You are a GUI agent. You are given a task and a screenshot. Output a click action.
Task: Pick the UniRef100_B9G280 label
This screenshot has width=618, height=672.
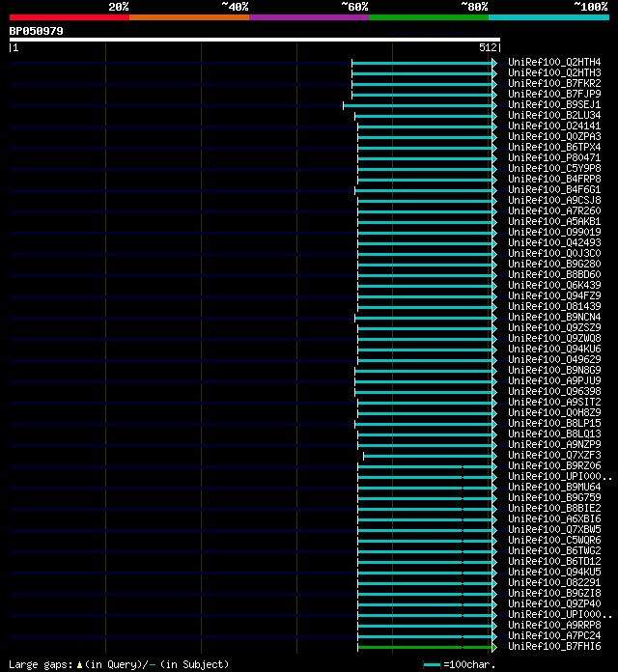click(x=554, y=264)
